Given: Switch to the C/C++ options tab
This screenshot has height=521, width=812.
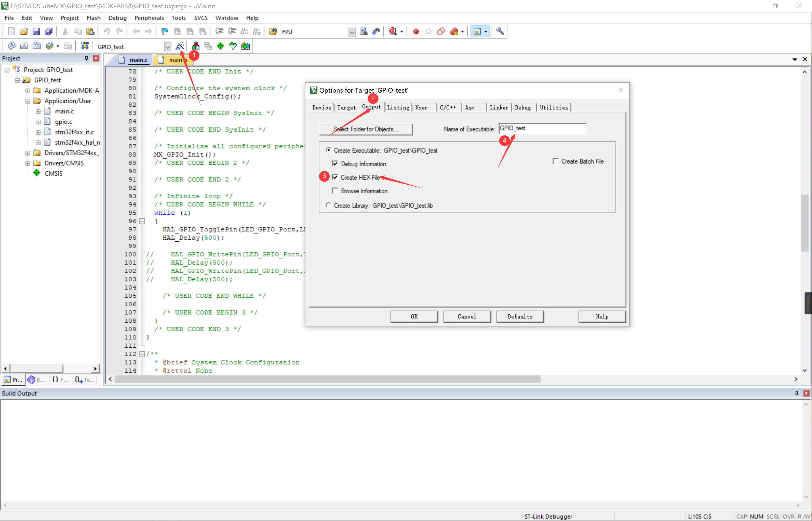Looking at the screenshot, I should click(x=448, y=107).
